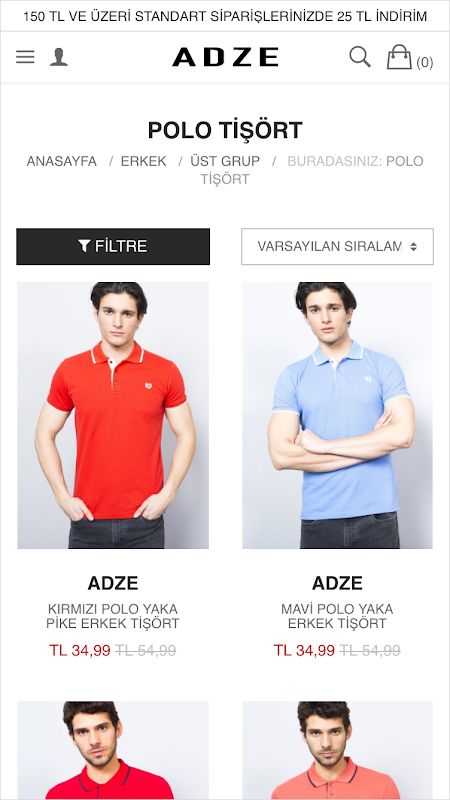Go to homepage via ADZE logo
450x800 pixels.
point(225,57)
